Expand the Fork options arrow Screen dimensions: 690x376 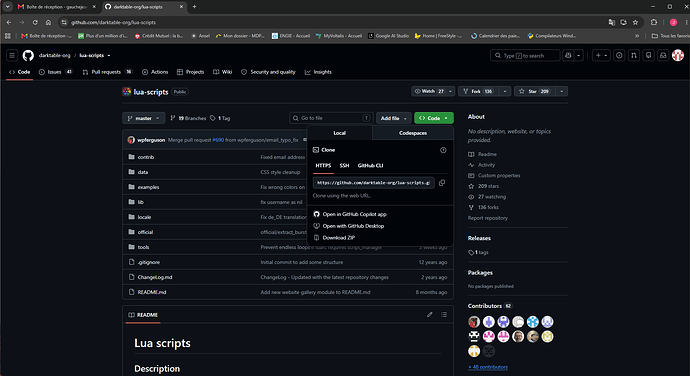point(505,91)
